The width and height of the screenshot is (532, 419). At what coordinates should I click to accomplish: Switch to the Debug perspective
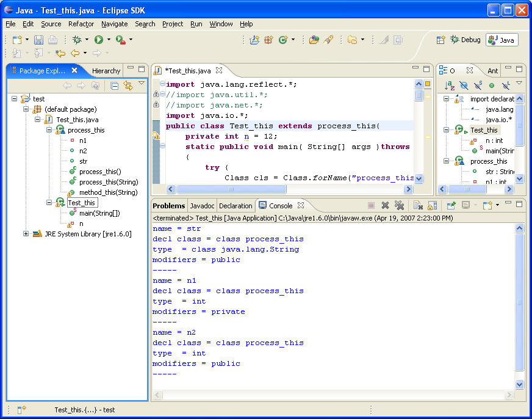pos(465,40)
